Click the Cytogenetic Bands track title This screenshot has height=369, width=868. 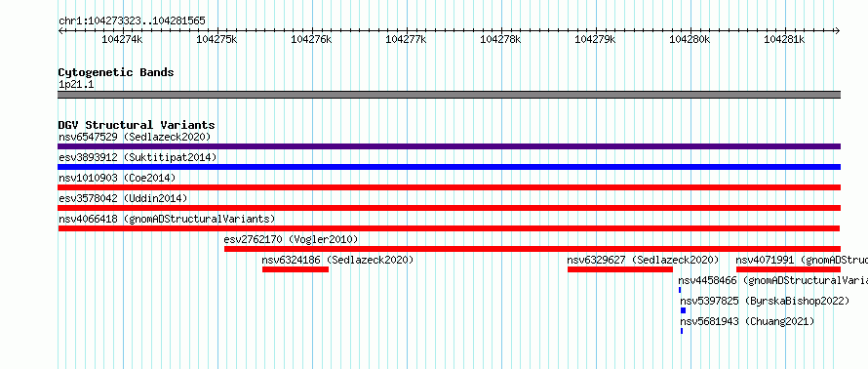pyautogui.click(x=116, y=72)
